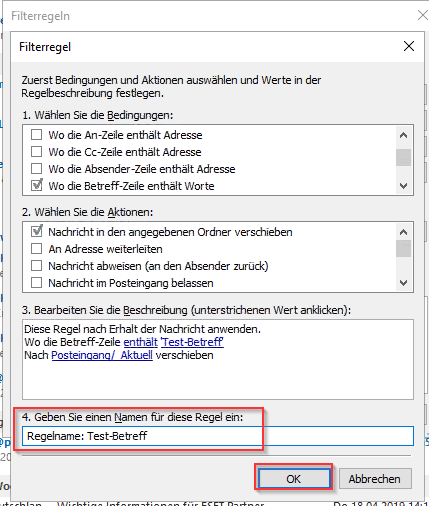Open the 'Posteingang/_Aktuell' folder link
Image resolution: width=429 pixels, height=506 pixels.
[102, 355]
